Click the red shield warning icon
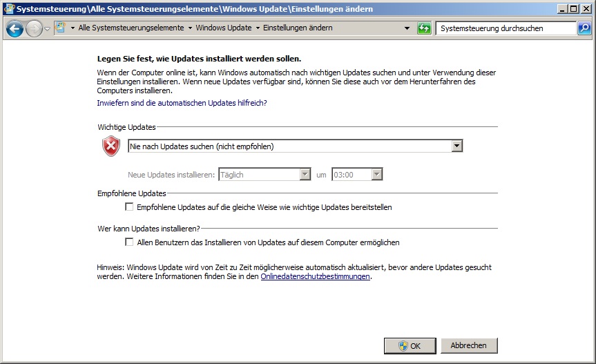Image resolution: width=596 pixels, height=364 pixels. tap(111, 146)
